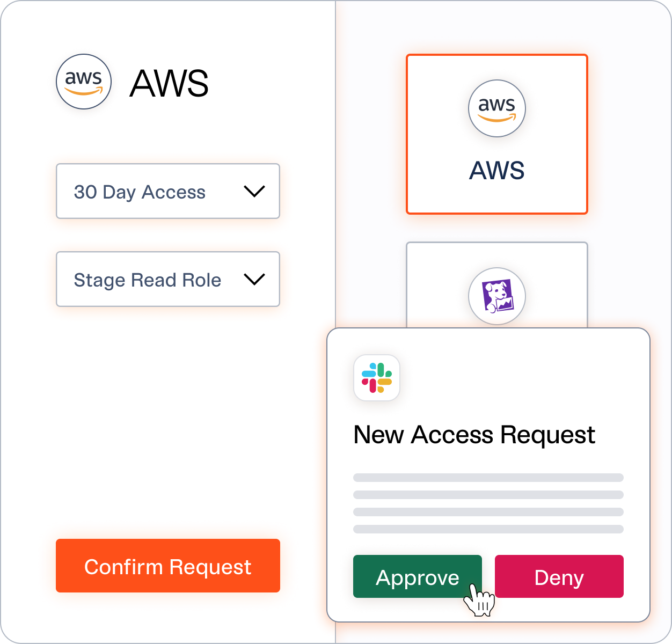Deny the new access request

pyautogui.click(x=559, y=576)
